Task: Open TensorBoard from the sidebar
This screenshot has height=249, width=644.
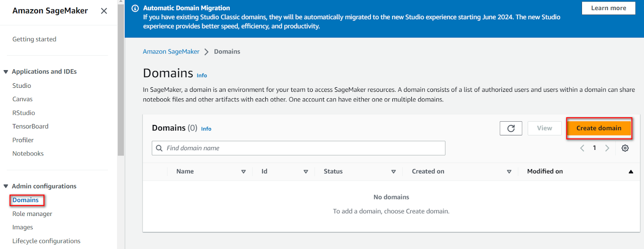Action: (x=30, y=126)
